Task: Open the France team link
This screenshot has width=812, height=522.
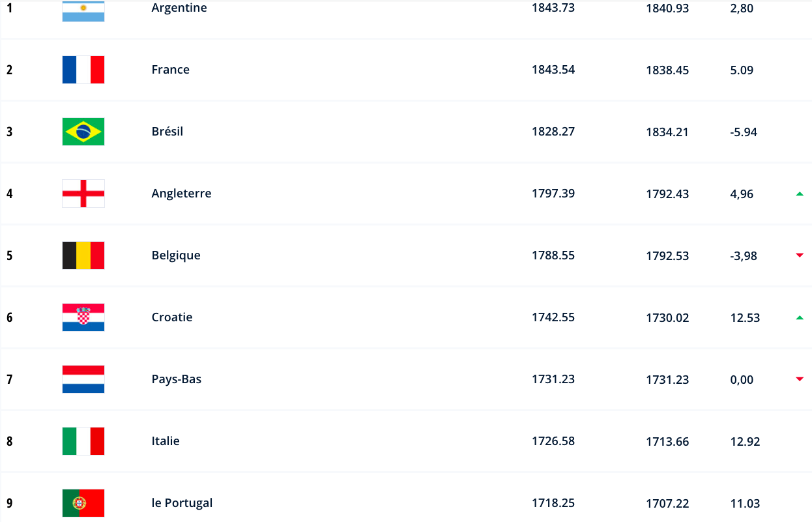Action: pos(171,70)
